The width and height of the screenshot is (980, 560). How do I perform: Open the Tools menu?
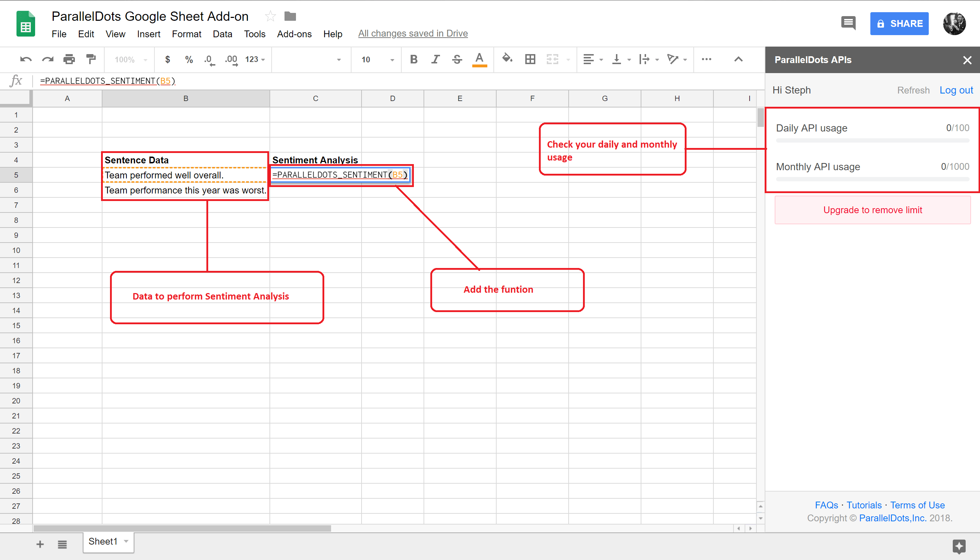click(x=255, y=34)
